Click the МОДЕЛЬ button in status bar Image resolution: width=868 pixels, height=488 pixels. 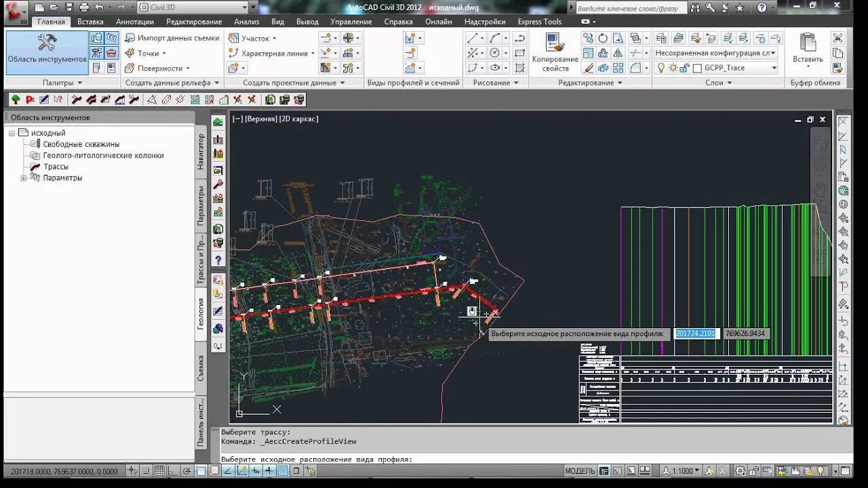coord(580,471)
